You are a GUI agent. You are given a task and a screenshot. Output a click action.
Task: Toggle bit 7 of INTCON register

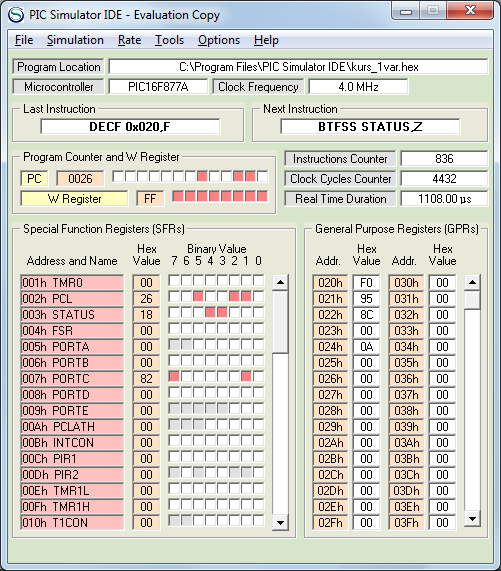coord(174,440)
